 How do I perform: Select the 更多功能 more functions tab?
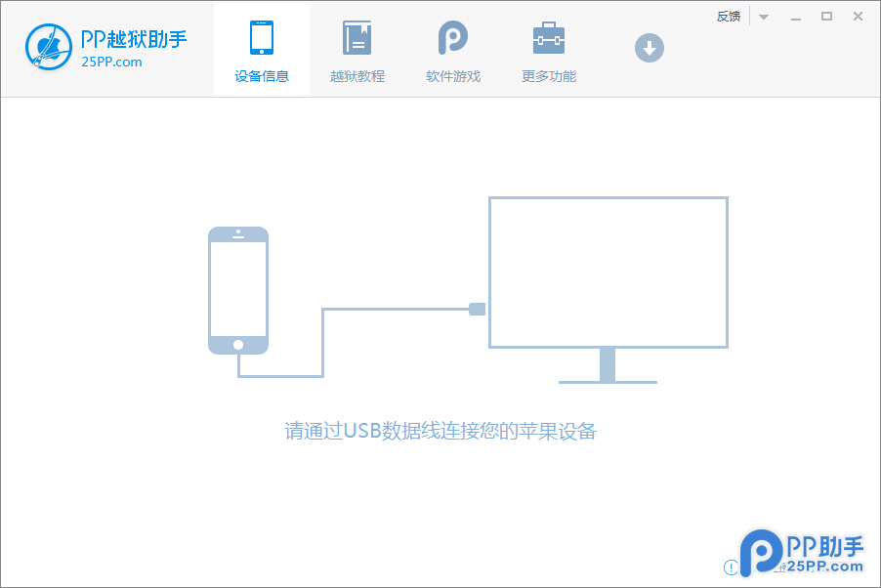pos(548,51)
